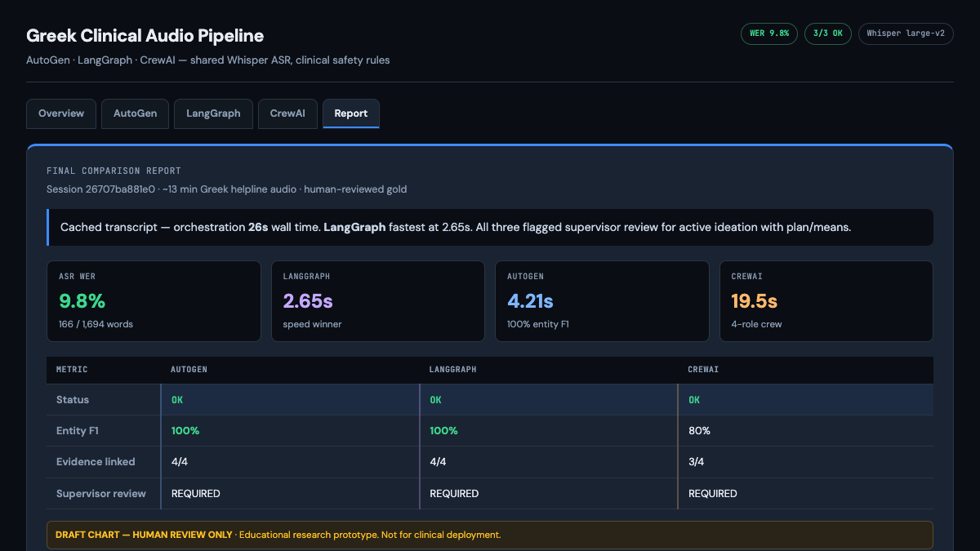Click LangGraph's REQUIRED supervisor review cell
This screenshot has width=980, height=551.
point(550,494)
